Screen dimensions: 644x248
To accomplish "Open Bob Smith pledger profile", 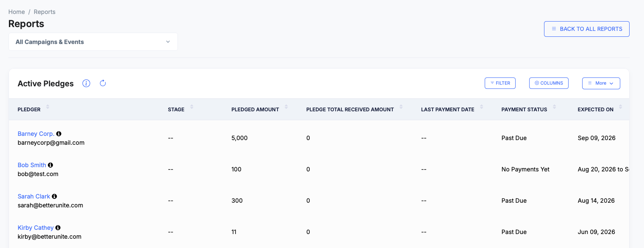I will tap(32, 165).
